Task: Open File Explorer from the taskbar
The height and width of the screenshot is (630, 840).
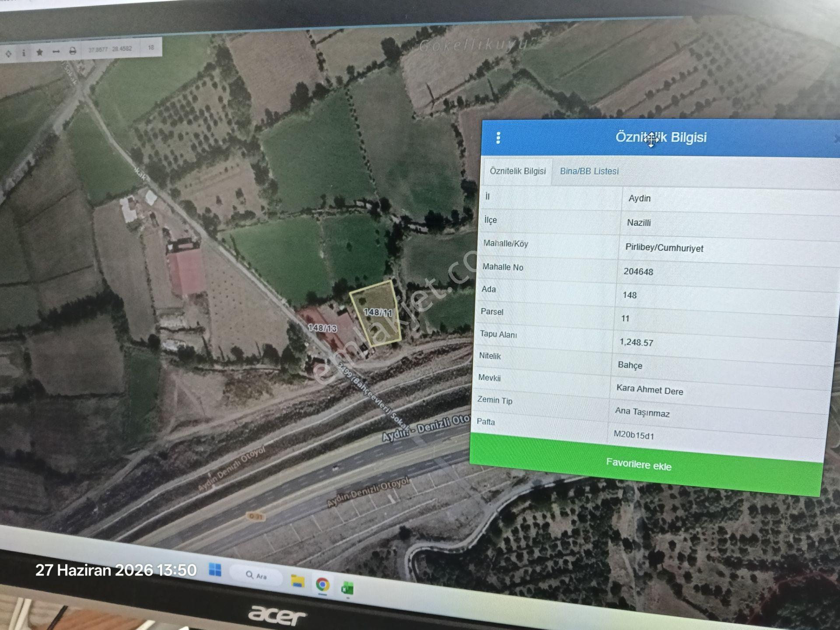Action: [x=297, y=581]
